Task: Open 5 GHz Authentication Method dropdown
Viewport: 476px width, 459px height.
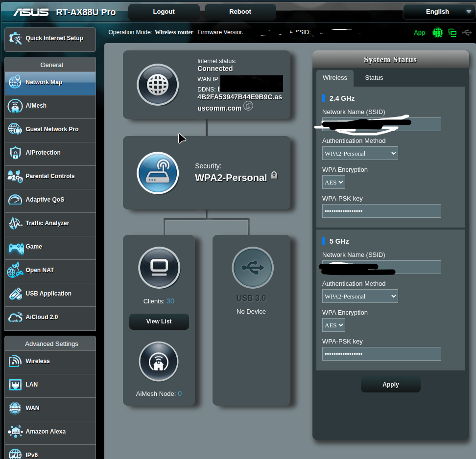Action: point(360,297)
